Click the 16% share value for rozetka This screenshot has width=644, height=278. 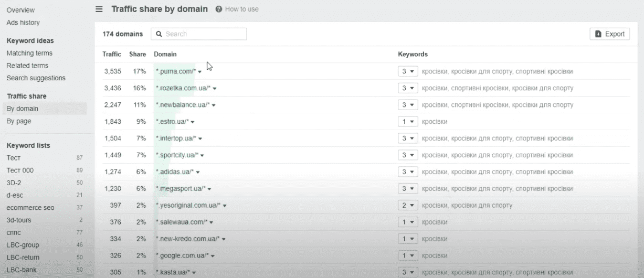pos(140,88)
